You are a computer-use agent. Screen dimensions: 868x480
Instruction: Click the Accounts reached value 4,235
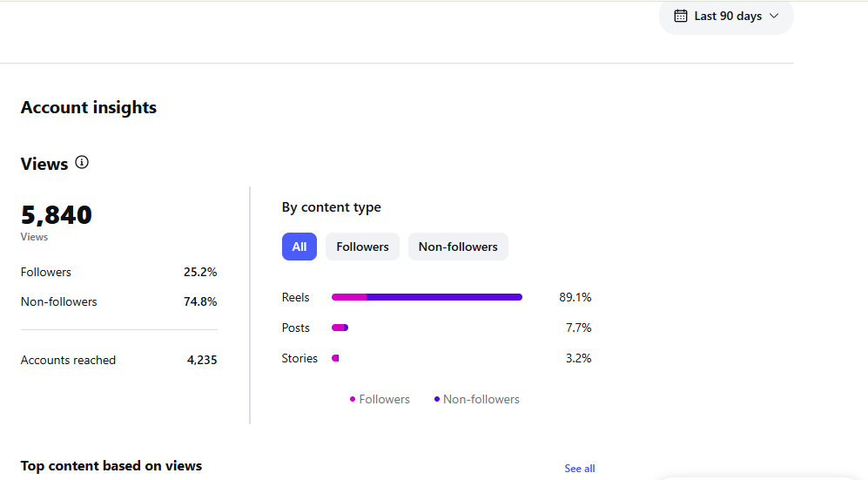point(202,360)
